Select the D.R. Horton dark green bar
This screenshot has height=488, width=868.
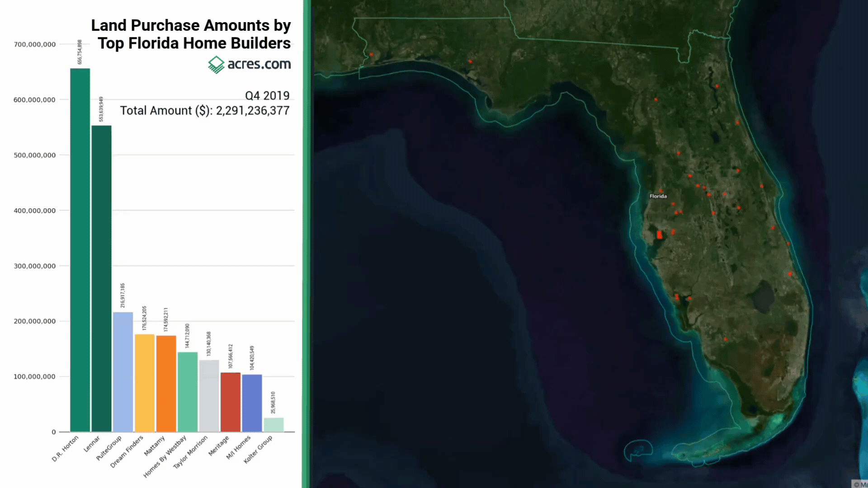click(80, 250)
